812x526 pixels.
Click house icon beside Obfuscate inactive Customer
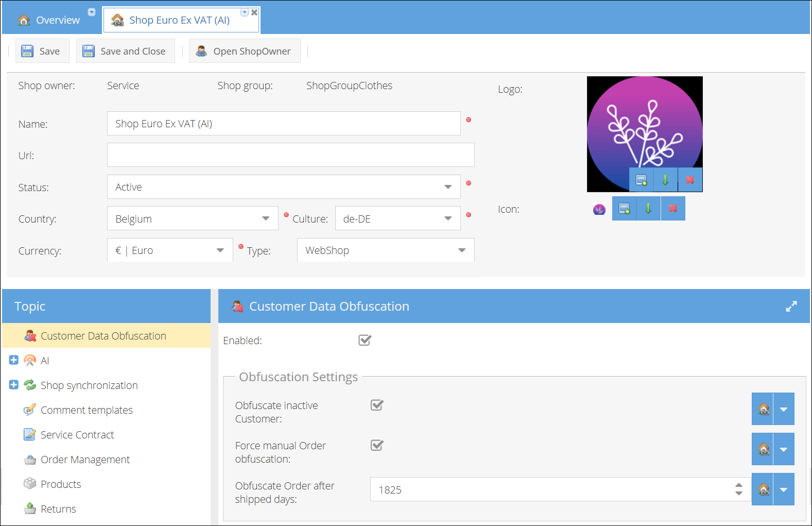[763, 409]
